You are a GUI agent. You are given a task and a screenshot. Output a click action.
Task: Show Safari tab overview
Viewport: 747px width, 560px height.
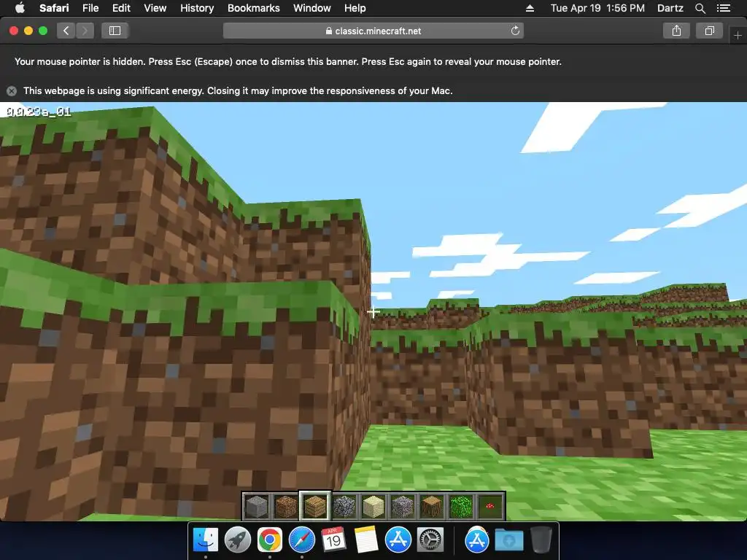pos(709,31)
